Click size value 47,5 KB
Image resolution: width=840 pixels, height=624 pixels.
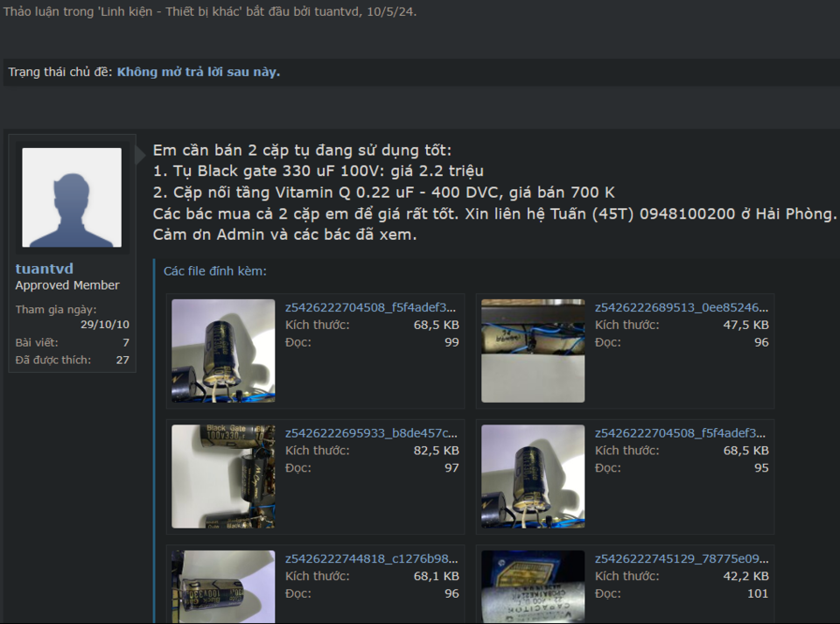point(745,325)
